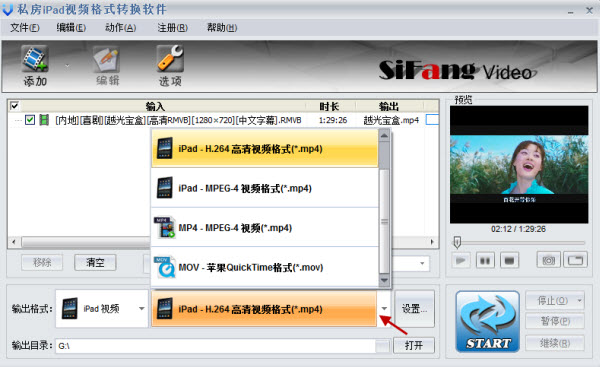Click the fullscreen preview icon

click(x=576, y=261)
